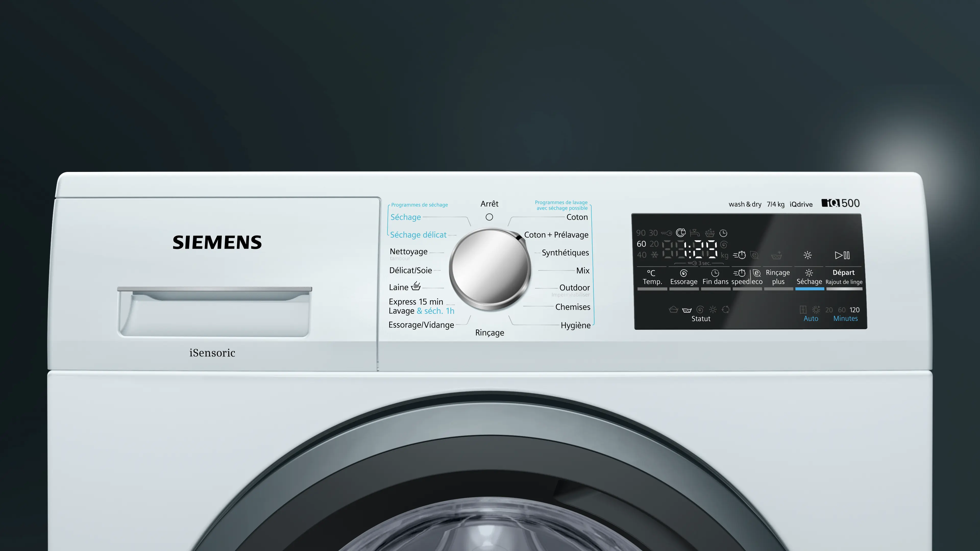Select the Coton program label

[x=577, y=217]
